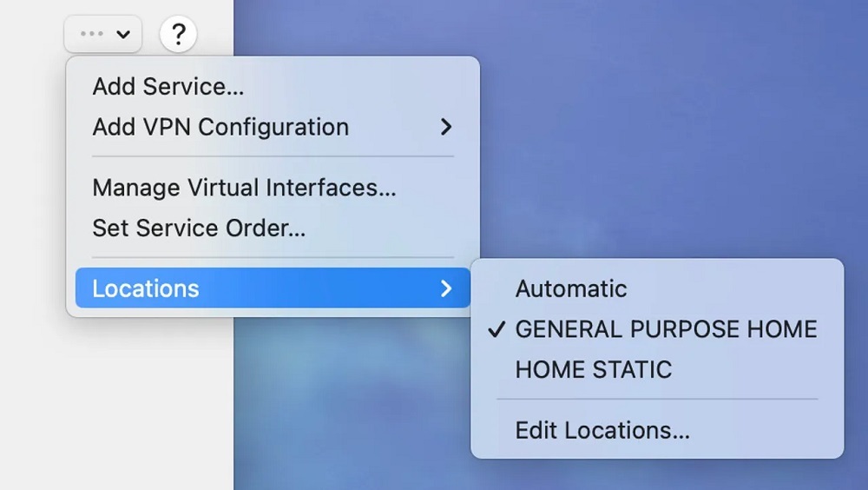Image resolution: width=868 pixels, height=490 pixels.
Task: Choose Set Service Order…
Action: (x=199, y=228)
